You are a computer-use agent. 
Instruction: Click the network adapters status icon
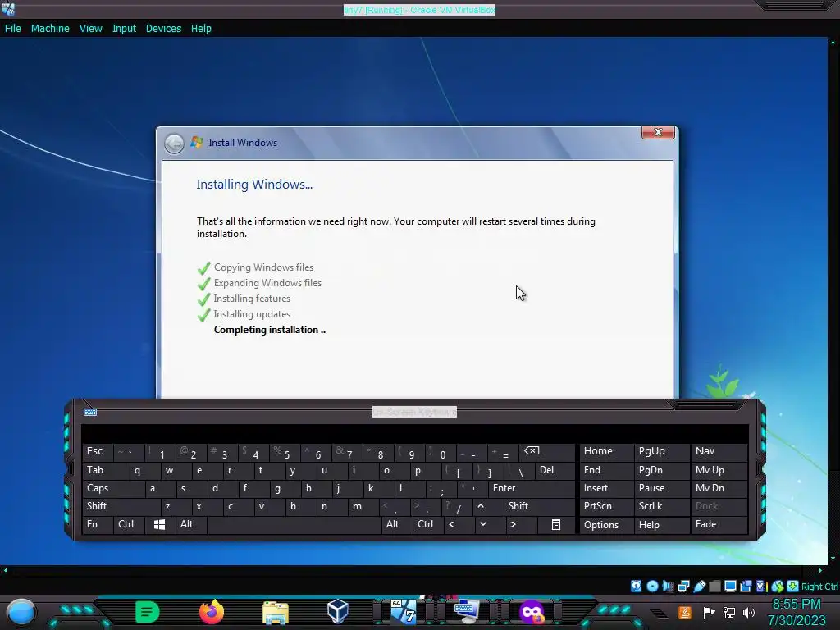coord(683,586)
